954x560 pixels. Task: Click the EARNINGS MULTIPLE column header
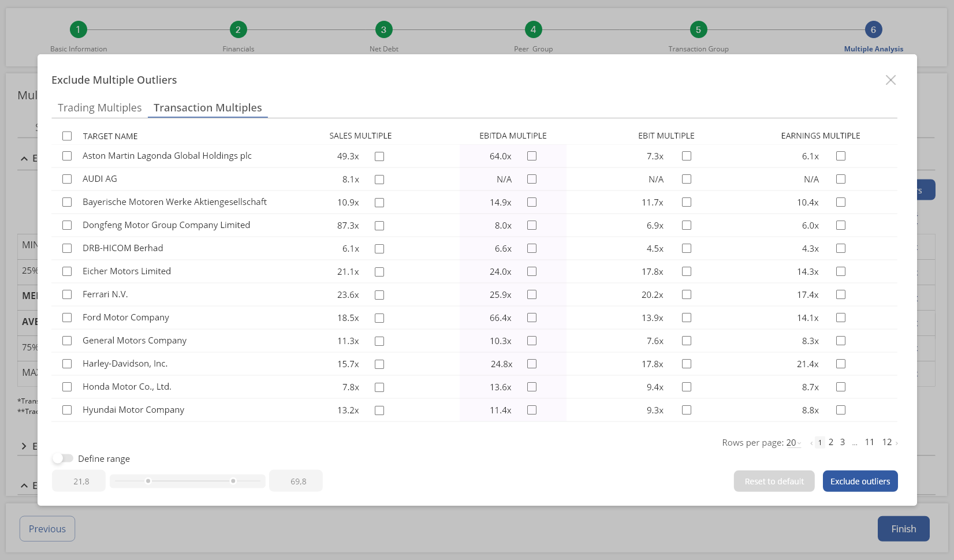tap(821, 136)
